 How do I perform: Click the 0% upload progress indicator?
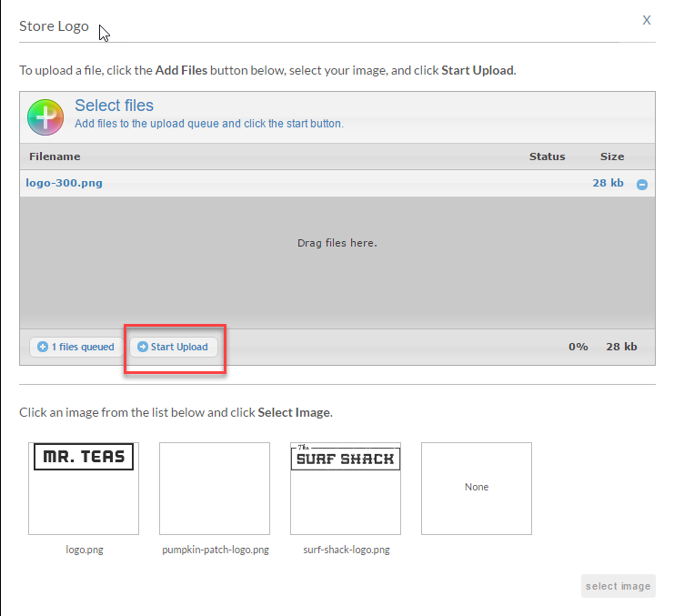[x=578, y=347]
